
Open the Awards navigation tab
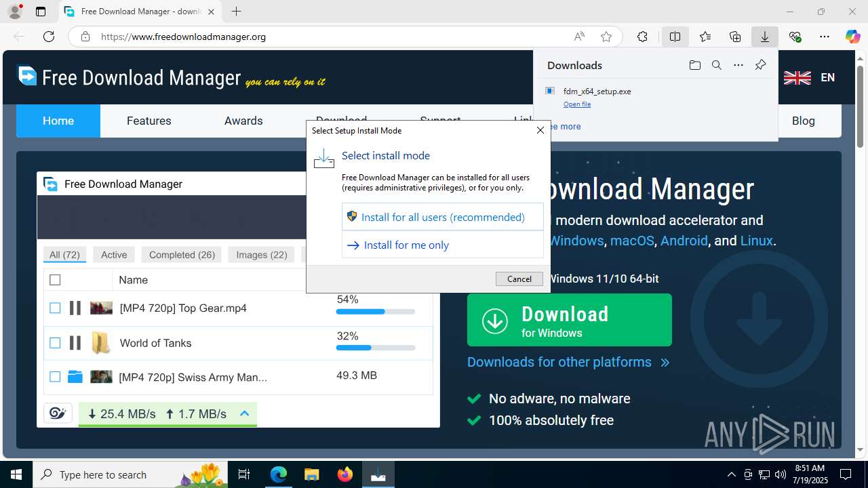(x=243, y=121)
